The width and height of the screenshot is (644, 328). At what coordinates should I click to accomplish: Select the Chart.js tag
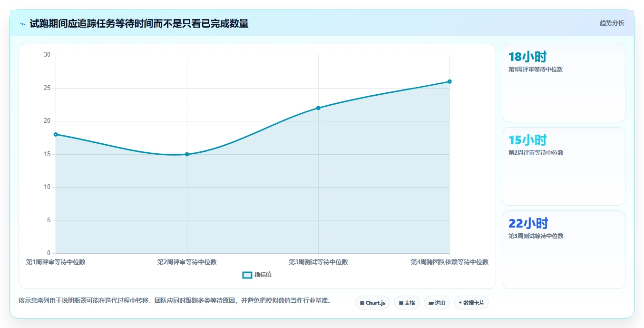coord(372,303)
